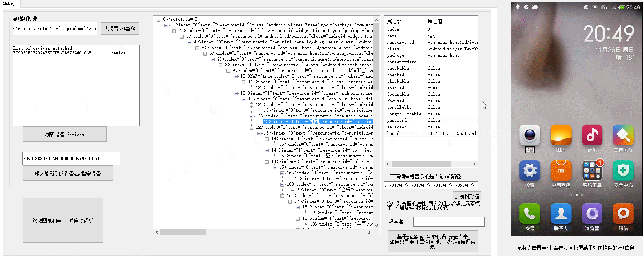Image resolution: width=644 pixels, height=256 pixels.
Task: Collapse the root 0>>rotation tree node
Action: (x=159, y=20)
